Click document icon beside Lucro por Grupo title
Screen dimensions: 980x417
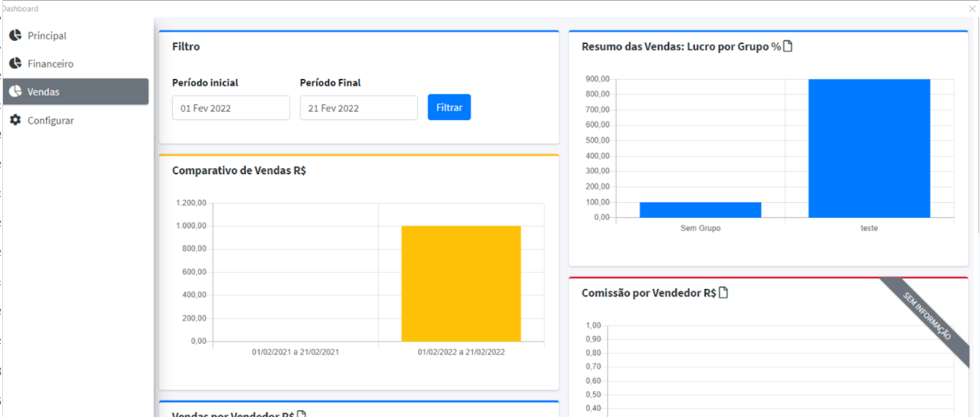tap(788, 47)
